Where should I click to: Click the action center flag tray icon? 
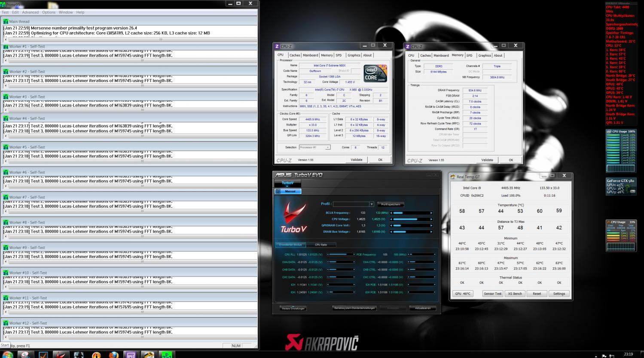click(x=604, y=356)
